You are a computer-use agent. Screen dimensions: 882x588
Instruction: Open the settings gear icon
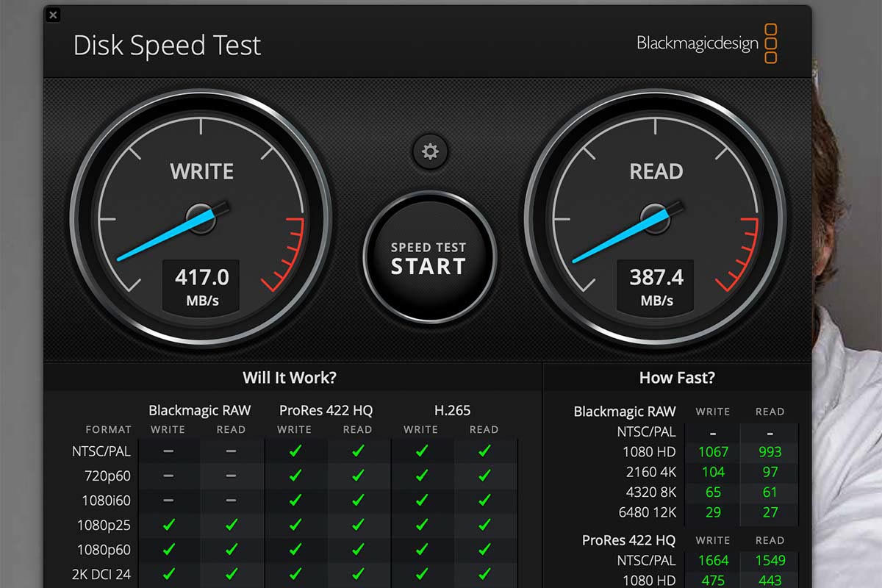(x=430, y=152)
